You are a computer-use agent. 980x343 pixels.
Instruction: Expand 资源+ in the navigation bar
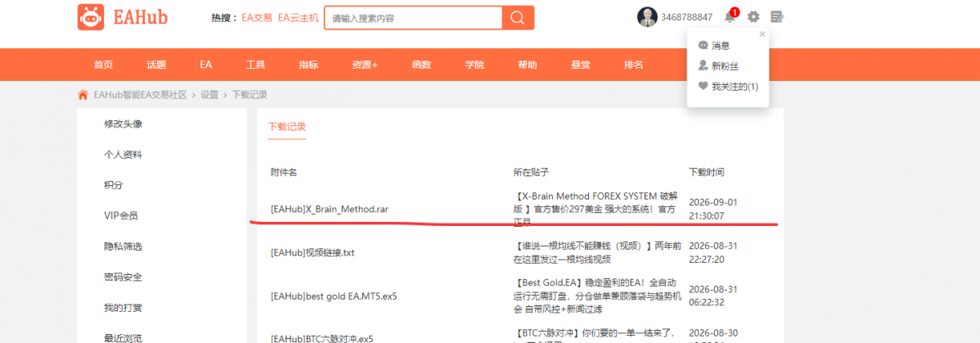(364, 65)
